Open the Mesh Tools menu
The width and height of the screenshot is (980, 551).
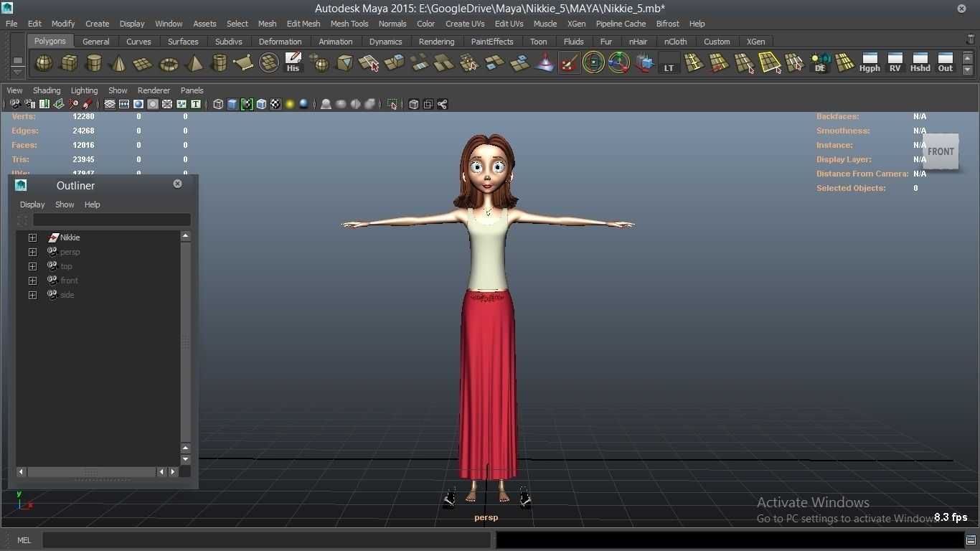point(349,24)
